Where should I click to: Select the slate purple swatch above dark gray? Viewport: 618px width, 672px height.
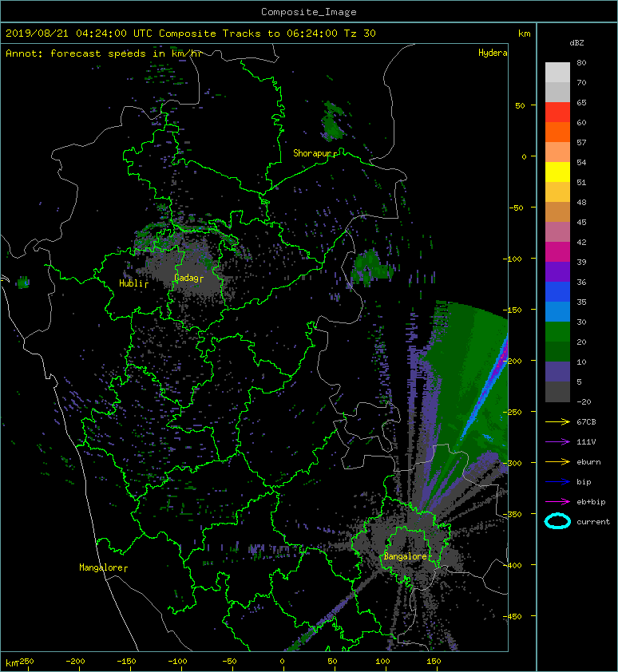coord(557,372)
